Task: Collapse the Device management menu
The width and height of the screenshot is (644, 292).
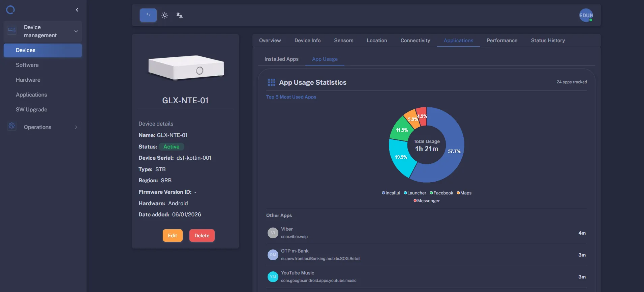Action: pos(76,31)
